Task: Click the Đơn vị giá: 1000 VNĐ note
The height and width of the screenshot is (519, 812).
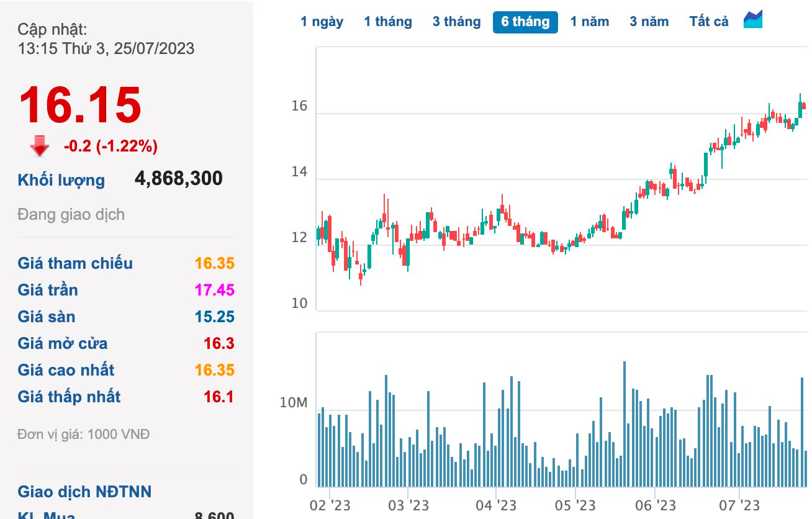Action: (x=84, y=434)
